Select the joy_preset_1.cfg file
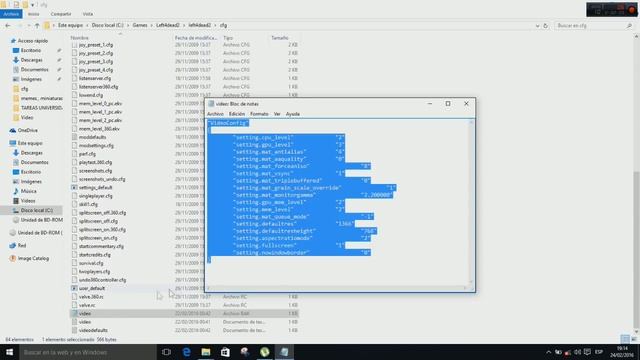 (x=96, y=44)
